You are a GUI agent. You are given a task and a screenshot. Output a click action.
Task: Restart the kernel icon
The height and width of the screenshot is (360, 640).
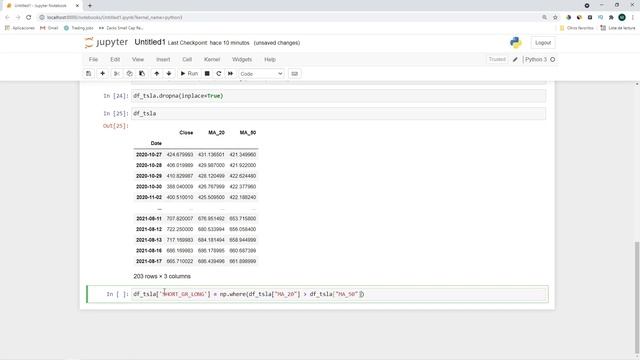click(219, 73)
